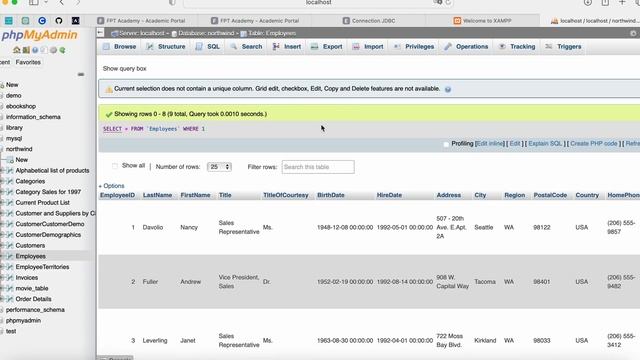
Task: Open Number of rows dropdown showing 25
Action: click(x=219, y=167)
